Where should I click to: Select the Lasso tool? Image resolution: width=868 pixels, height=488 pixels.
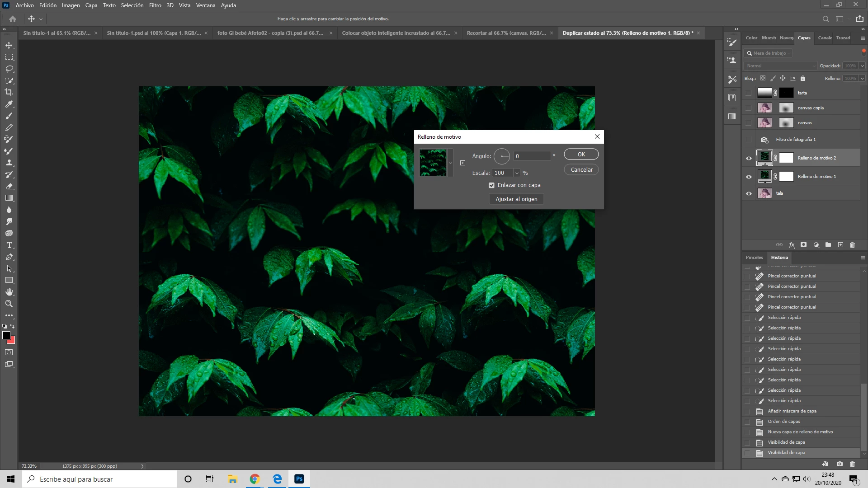pos(9,69)
